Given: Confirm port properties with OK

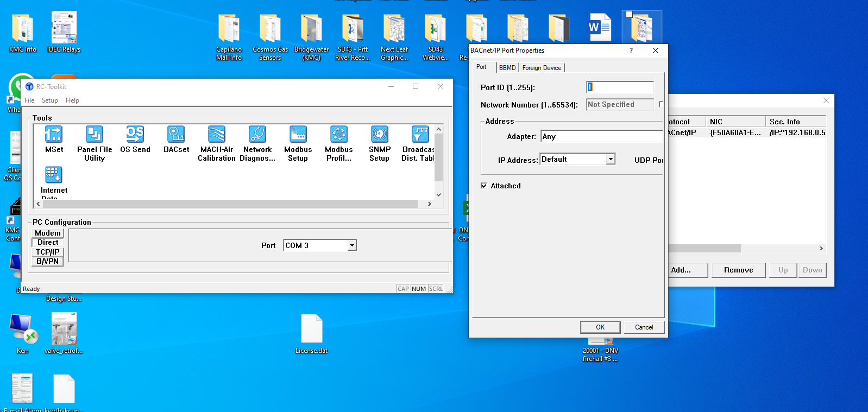Looking at the screenshot, I should pos(600,327).
